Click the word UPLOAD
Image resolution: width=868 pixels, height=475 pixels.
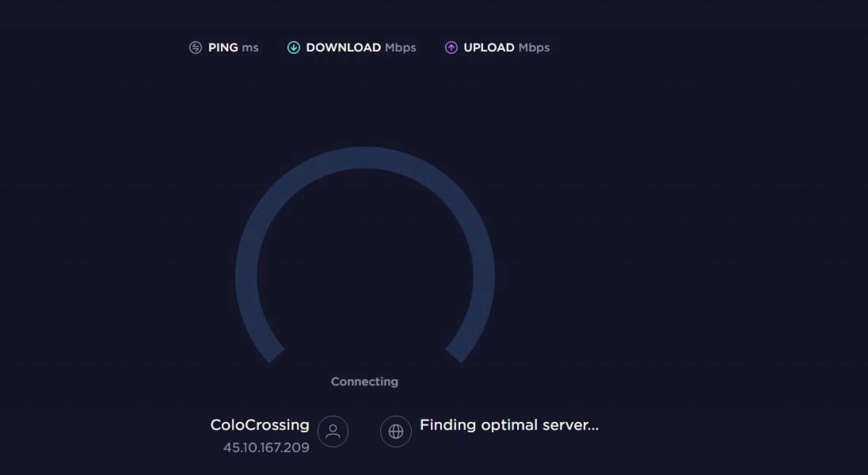tap(489, 47)
